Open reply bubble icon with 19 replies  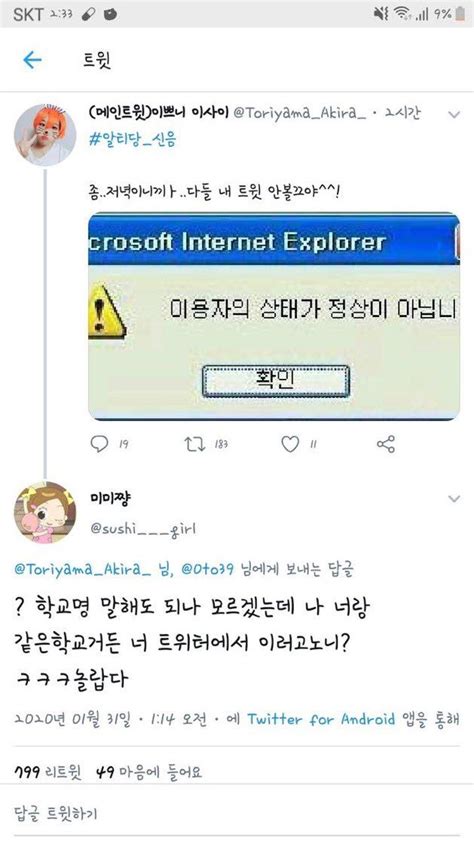pos(99,444)
